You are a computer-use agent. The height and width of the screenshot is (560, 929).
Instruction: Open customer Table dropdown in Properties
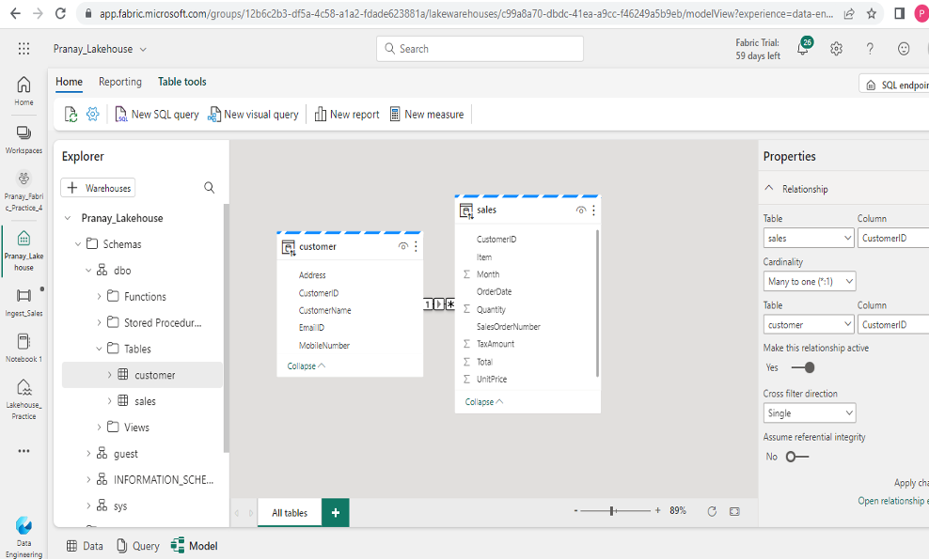808,324
